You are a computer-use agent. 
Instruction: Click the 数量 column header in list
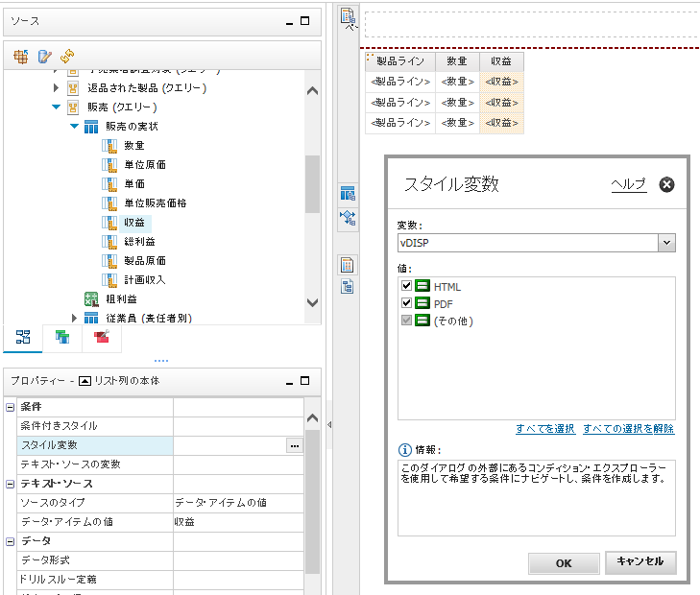(x=457, y=61)
